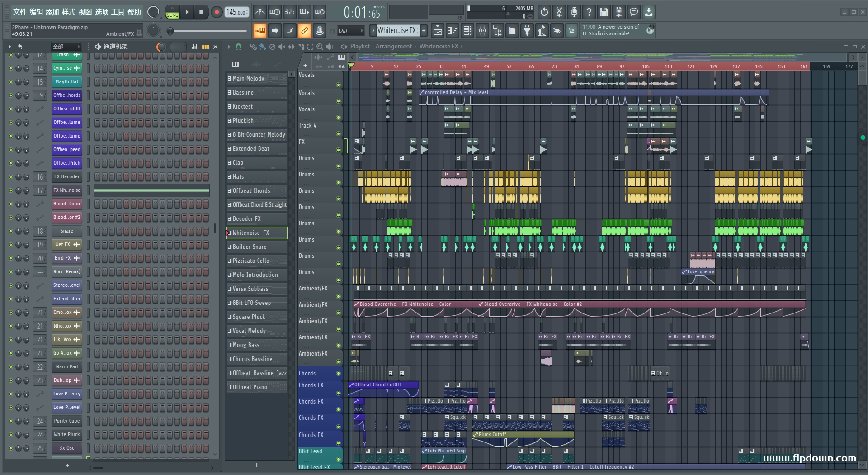Image resolution: width=868 pixels, height=475 pixels.
Task: Toggle step sequencer/piano roll channel view
Action: click(x=206, y=47)
